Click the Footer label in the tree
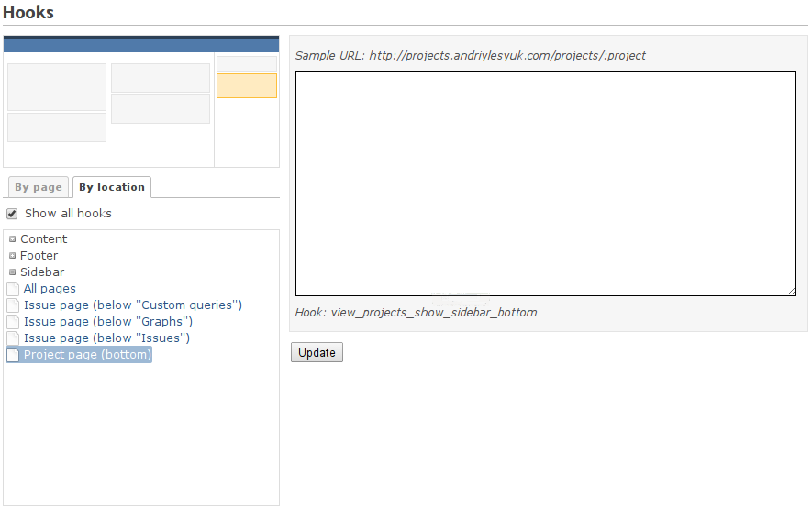This screenshot has width=812, height=510. (39, 256)
